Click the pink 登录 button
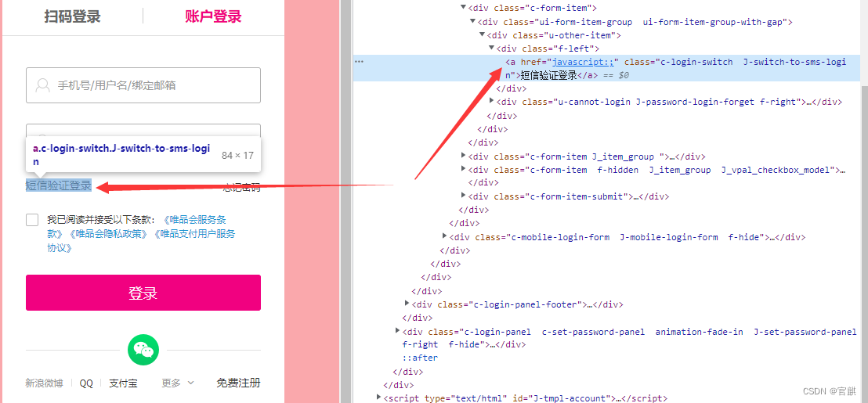868x403 pixels. (x=143, y=293)
